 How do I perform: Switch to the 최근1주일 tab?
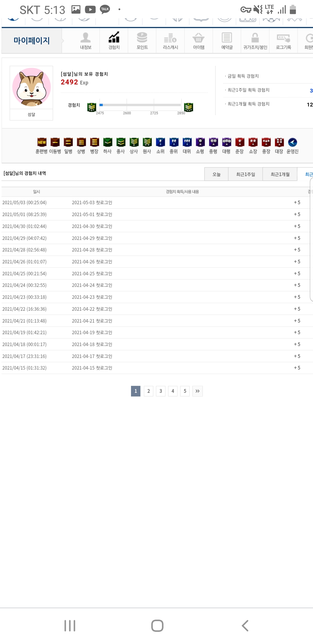[x=245, y=174]
